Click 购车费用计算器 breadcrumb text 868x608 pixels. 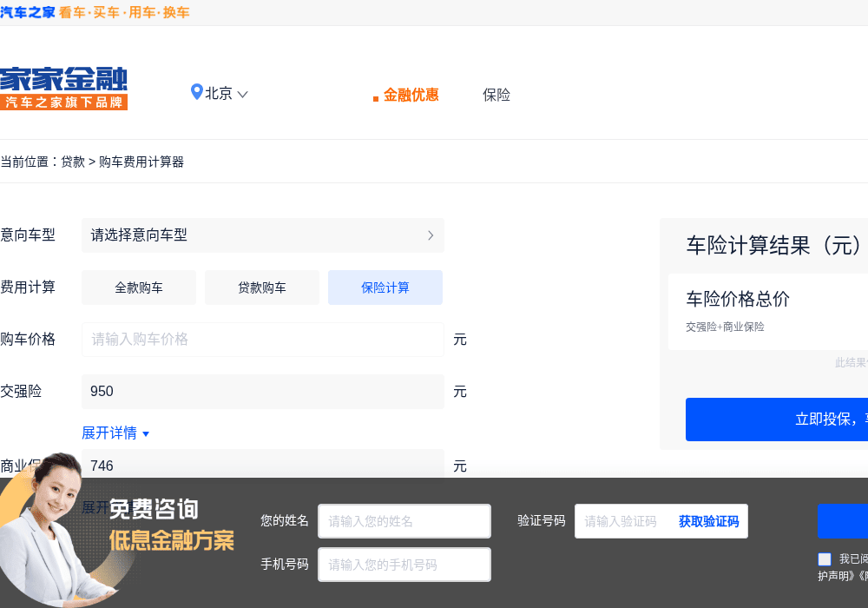tap(141, 162)
